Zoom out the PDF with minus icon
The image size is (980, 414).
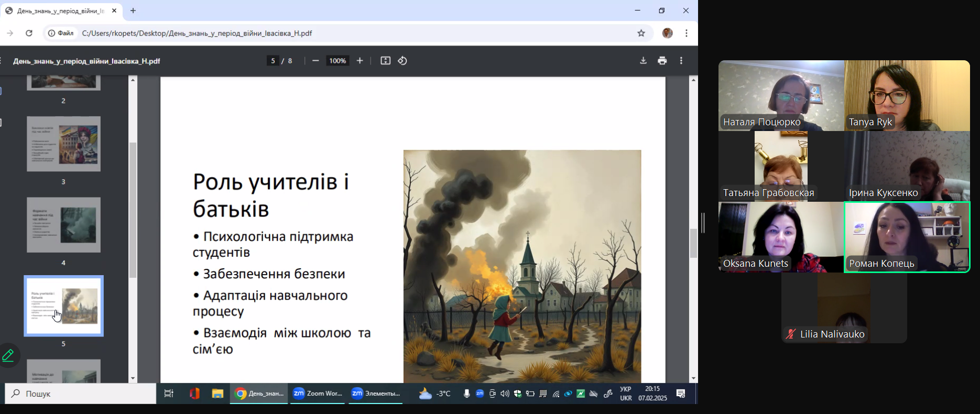315,61
